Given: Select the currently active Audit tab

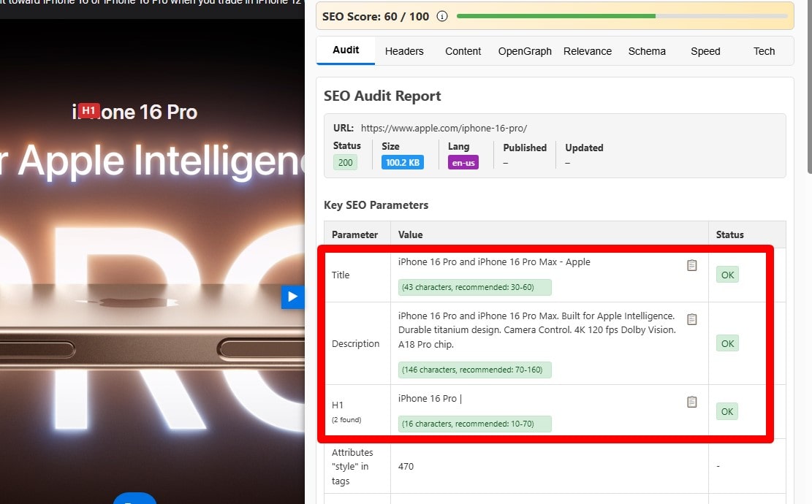Looking at the screenshot, I should point(345,50).
